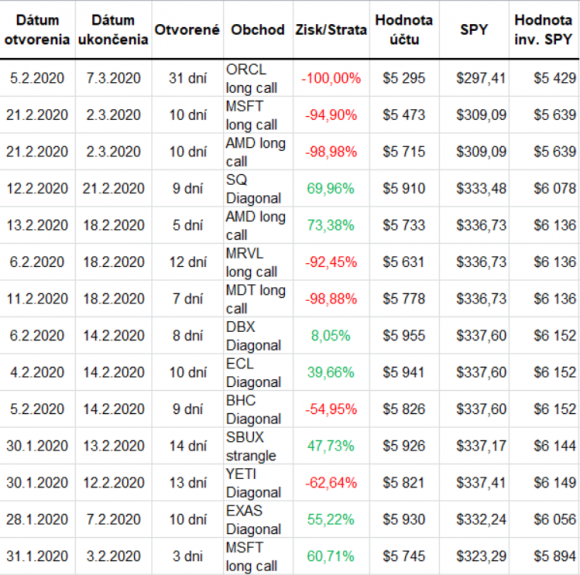
Task: Select opening date 12.2.2020
Action: tap(37, 189)
